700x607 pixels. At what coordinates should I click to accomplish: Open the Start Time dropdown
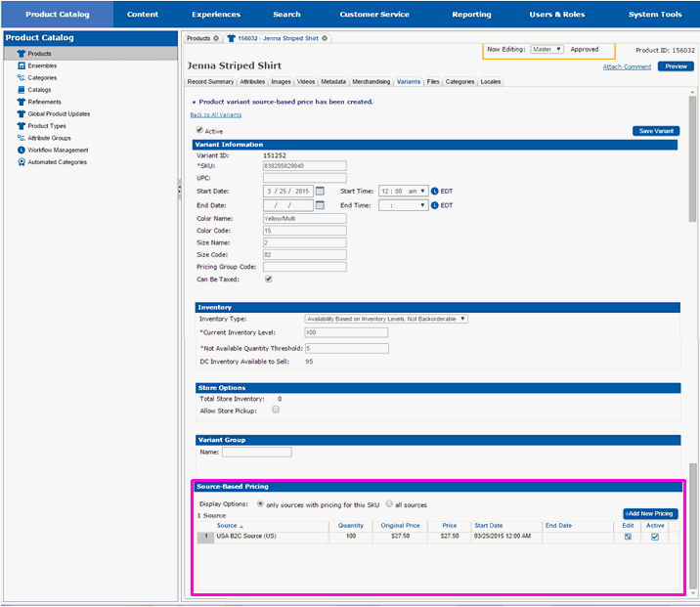coord(403,191)
